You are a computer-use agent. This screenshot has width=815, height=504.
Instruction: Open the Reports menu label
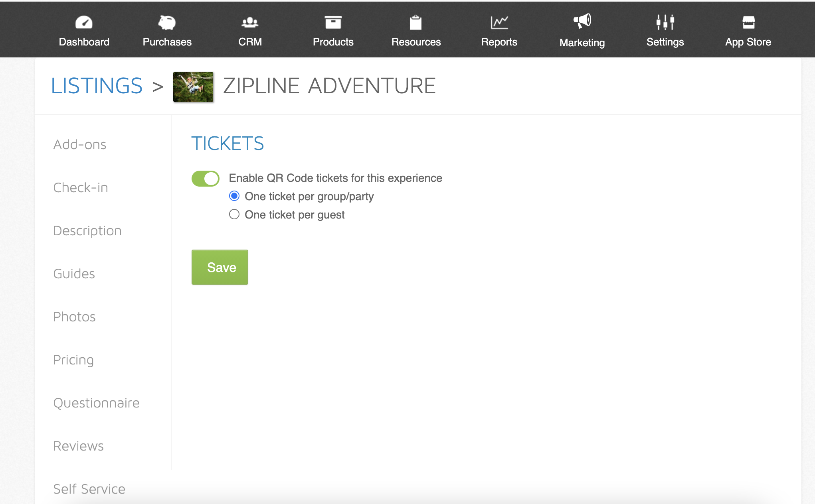(499, 42)
